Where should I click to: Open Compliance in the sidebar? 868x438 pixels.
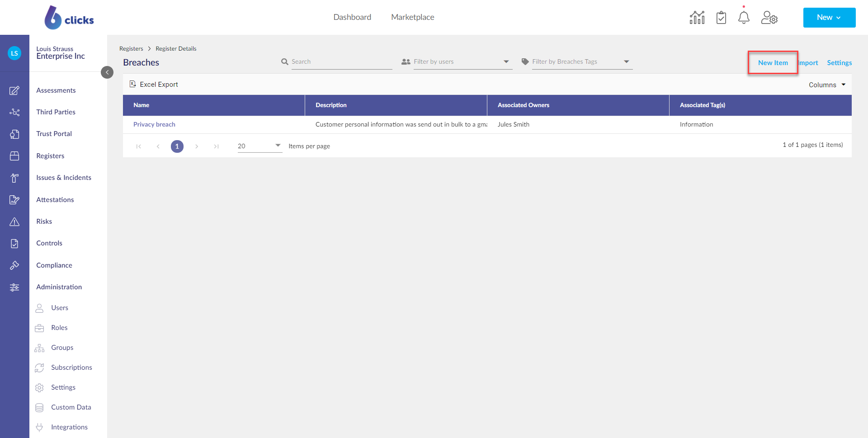click(x=54, y=265)
